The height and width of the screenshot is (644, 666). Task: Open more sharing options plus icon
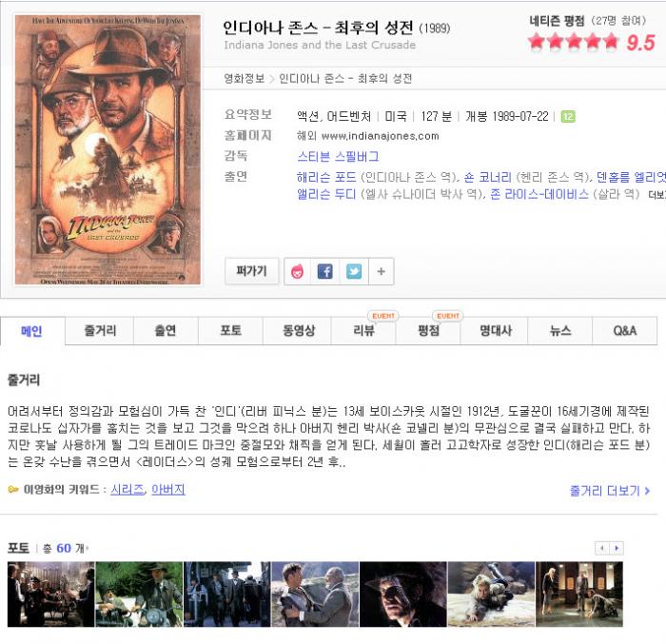pos(381,271)
